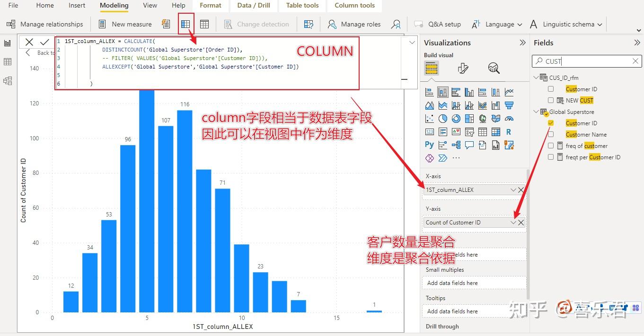Click the Manage relationships icon
Image resolution: width=644 pixels, height=336 pixels.
click(x=11, y=24)
